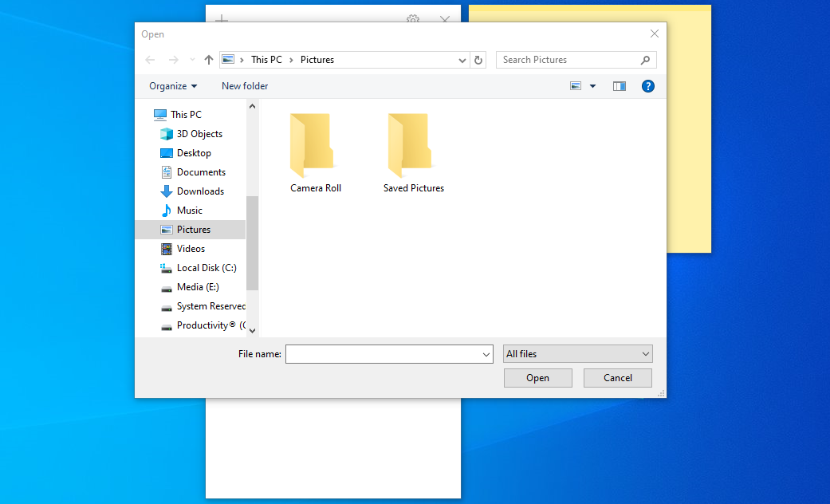Click New folder in the toolbar
Screen dimensions: 830x504
[245, 86]
